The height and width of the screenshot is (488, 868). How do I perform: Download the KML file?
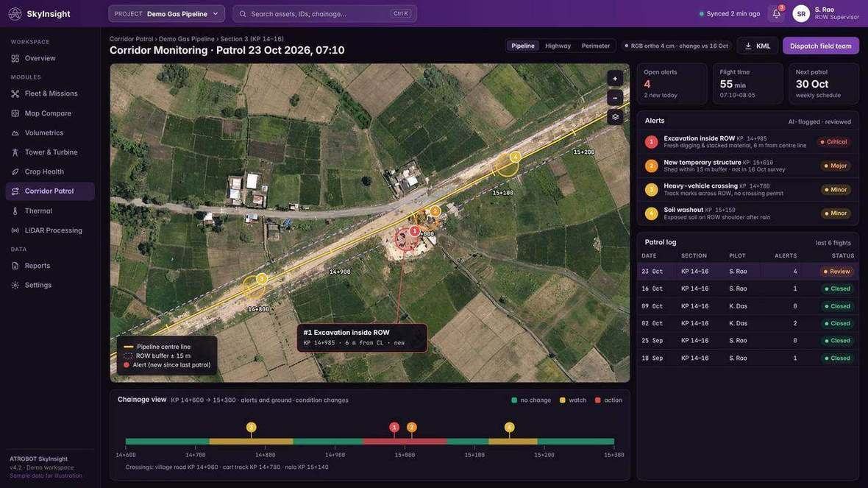[757, 46]
